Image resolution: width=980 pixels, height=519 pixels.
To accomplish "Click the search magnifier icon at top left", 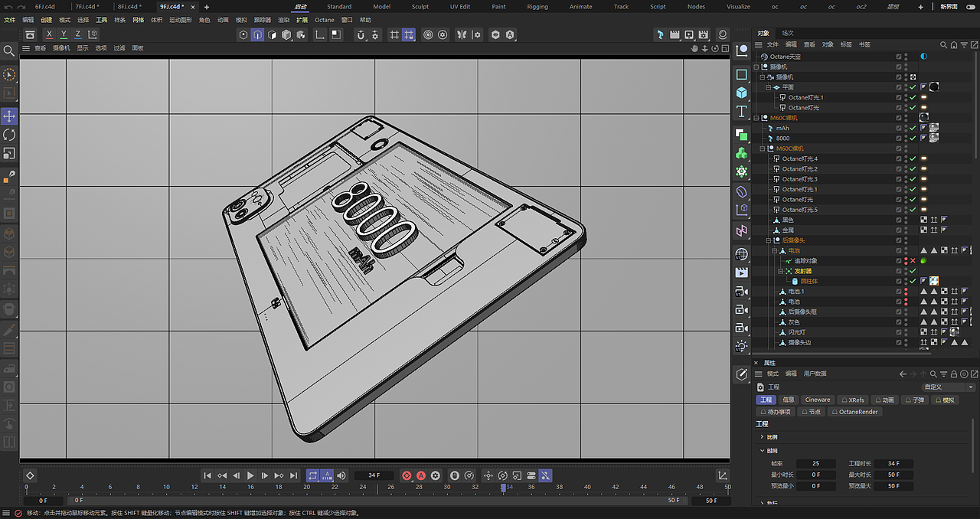I will point(9,51).
